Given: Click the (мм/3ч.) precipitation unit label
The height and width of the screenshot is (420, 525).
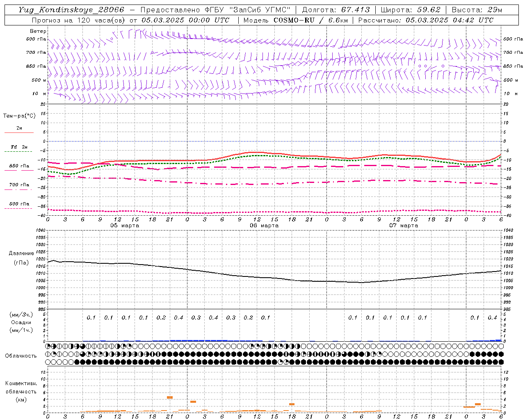Looking at the screenshot, I should point(21,315).
